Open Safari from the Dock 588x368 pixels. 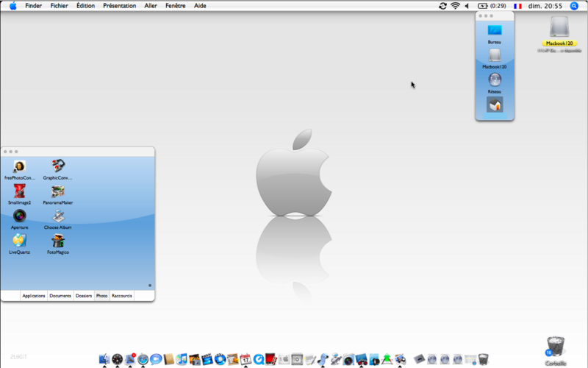pyautogui.click(x=143, y=359)
